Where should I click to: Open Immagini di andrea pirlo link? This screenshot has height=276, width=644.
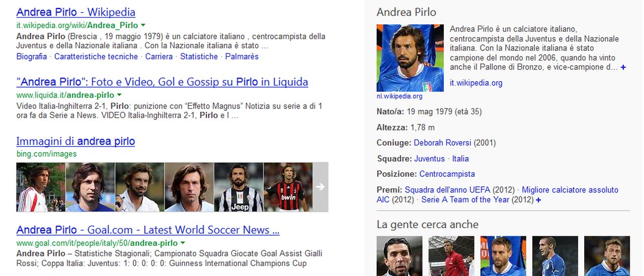pyautogui.click(x=75, y=141)
